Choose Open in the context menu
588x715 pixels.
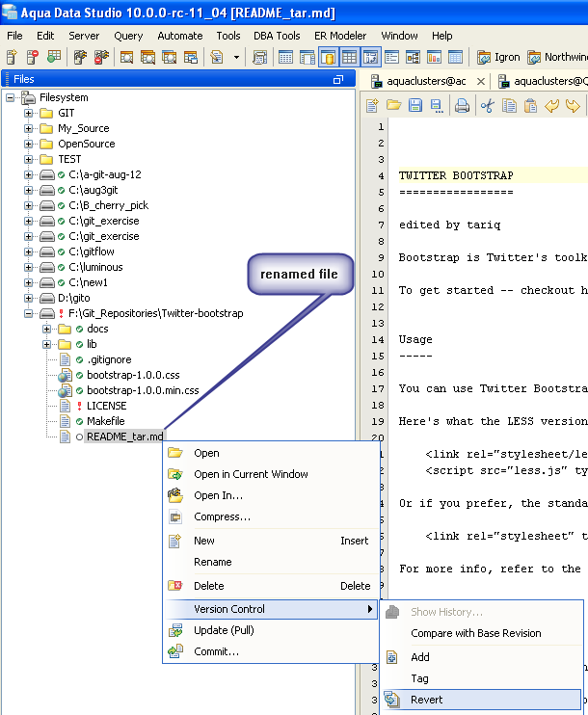point(271,453)
